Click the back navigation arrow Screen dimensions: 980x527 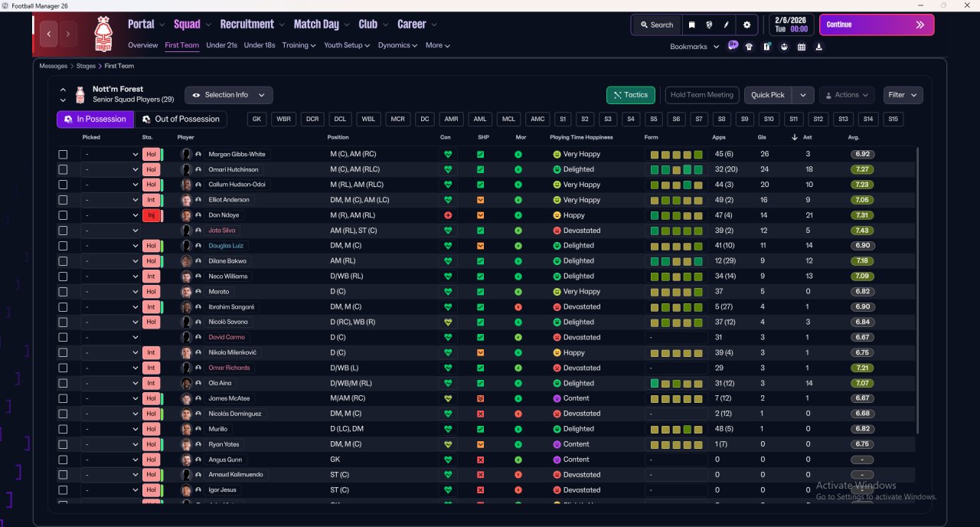click(x=49, y=34)
